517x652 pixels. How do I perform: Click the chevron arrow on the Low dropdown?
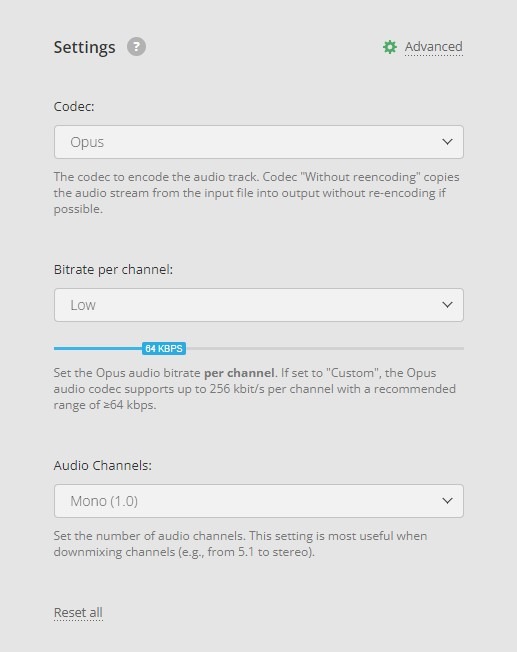coord(447,305)
